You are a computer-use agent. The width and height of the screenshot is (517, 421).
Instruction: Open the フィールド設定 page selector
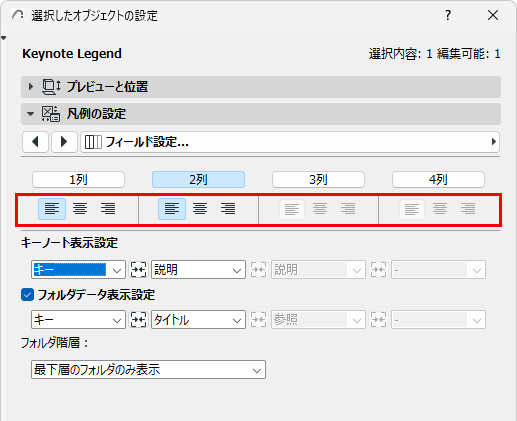tap(290, 142)
